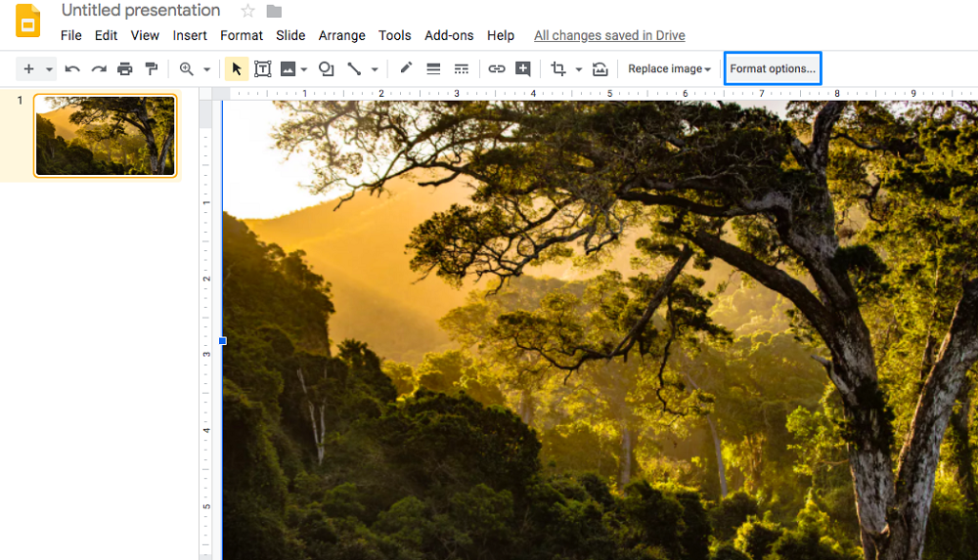Expand the line tool dropdown arrow
This screenshot has height=560, width=978.
[x=375, y=69]
